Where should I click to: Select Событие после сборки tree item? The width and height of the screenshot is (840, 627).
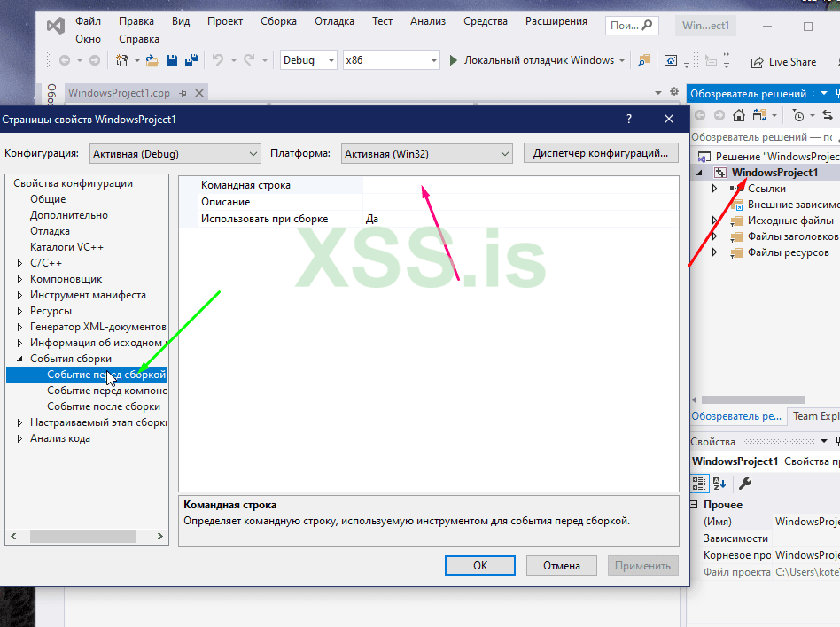pyautogui.click(x=104, y=406)
